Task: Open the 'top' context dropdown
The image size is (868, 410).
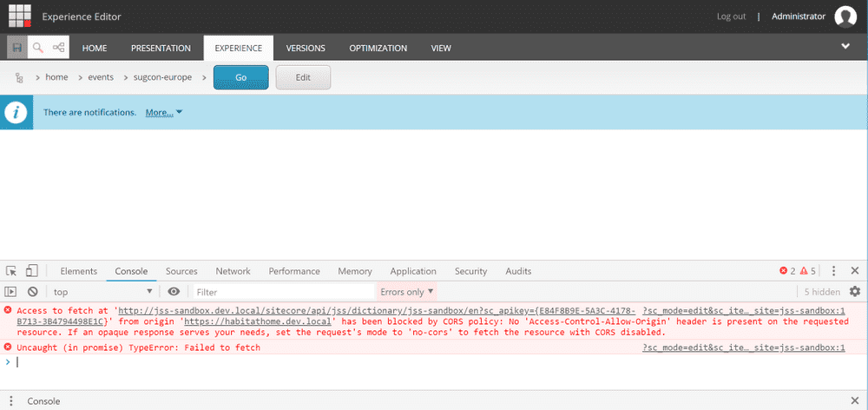Action: [x=102, y=292]
